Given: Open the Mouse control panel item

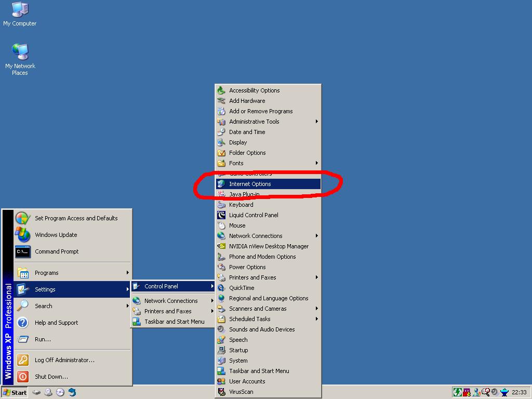Looking at the screenshot, I should [269, 225].
